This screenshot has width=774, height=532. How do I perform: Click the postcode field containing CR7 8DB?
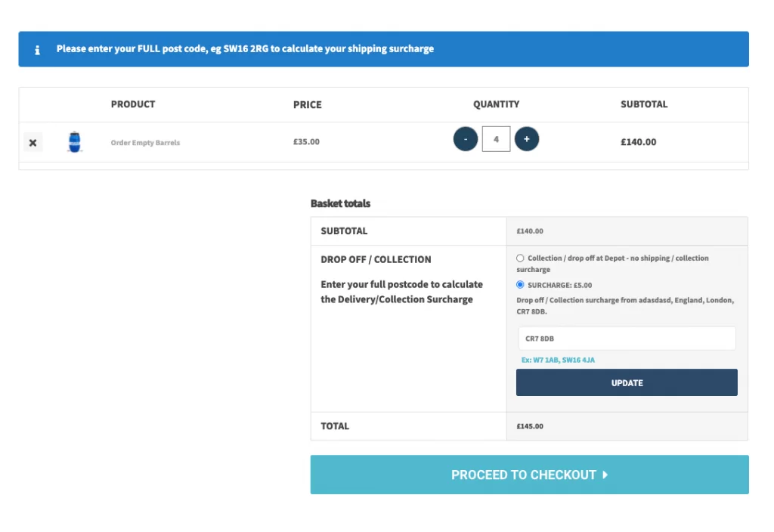[x=626, y=339]
